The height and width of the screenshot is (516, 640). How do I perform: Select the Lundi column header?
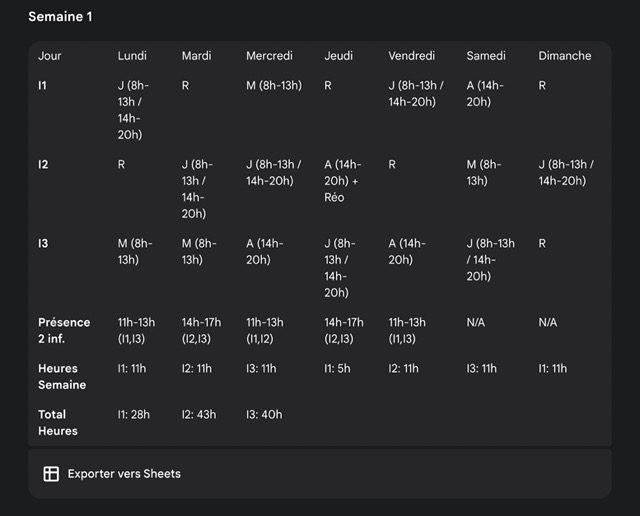click(x=132, y=56)
